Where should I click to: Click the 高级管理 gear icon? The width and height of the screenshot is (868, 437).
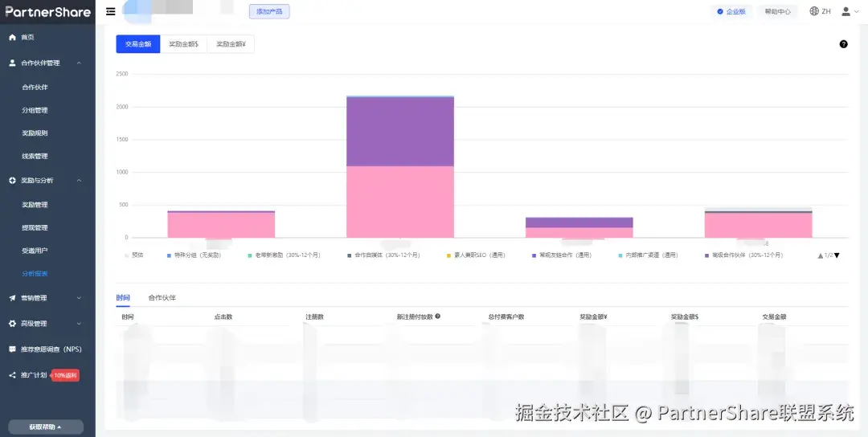(12, 324)
